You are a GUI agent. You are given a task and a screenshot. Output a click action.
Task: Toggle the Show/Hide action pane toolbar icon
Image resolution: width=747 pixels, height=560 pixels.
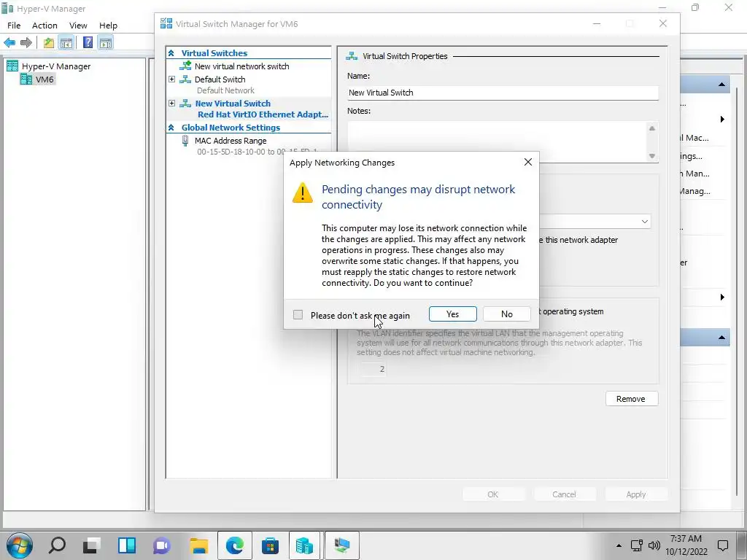105,43
